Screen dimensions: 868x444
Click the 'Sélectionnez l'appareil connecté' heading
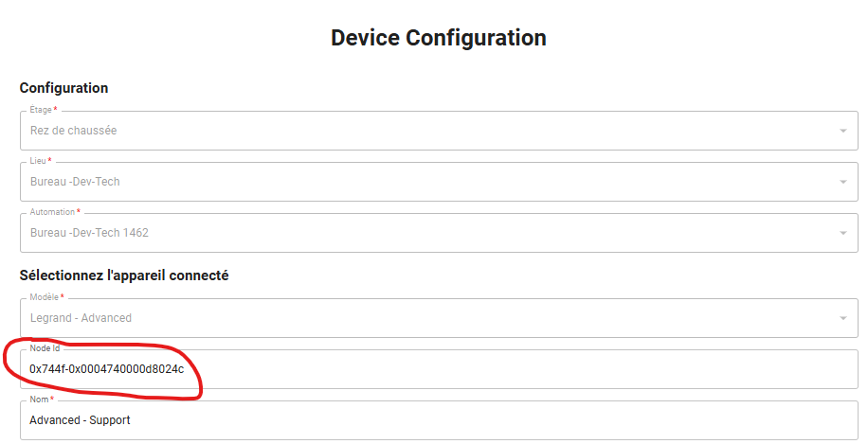[124, 275]
